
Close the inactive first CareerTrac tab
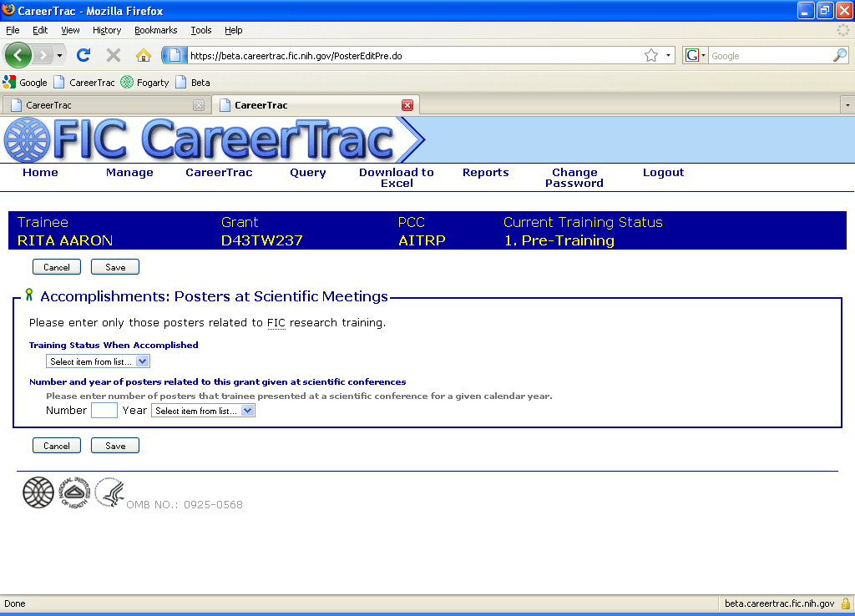199,105
